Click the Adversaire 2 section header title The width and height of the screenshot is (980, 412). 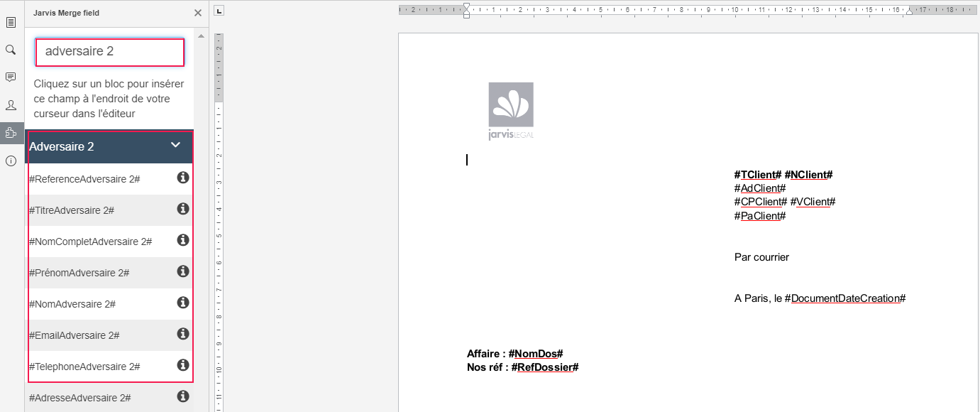pyautogui.click(x=62, y=146)
